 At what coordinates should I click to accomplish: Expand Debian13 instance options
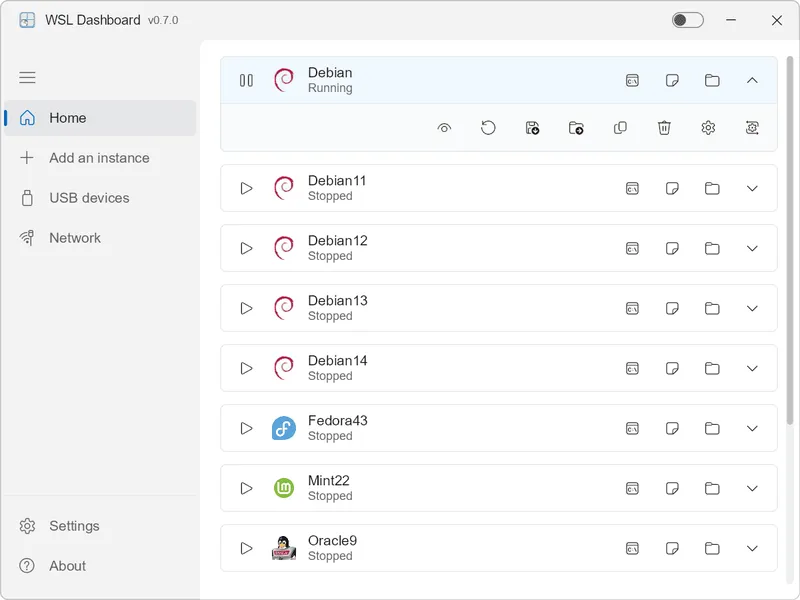pyautogui.click(x=752, y=309)
